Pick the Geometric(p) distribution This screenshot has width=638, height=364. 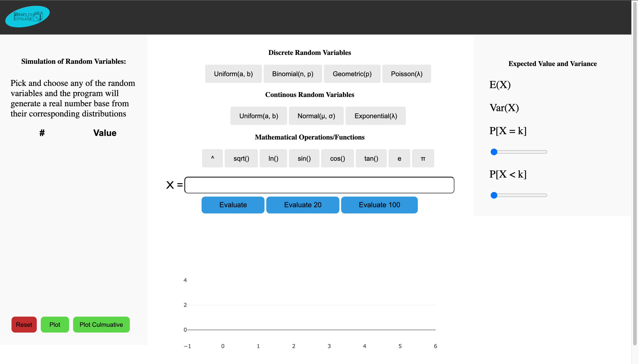[352, 74]
